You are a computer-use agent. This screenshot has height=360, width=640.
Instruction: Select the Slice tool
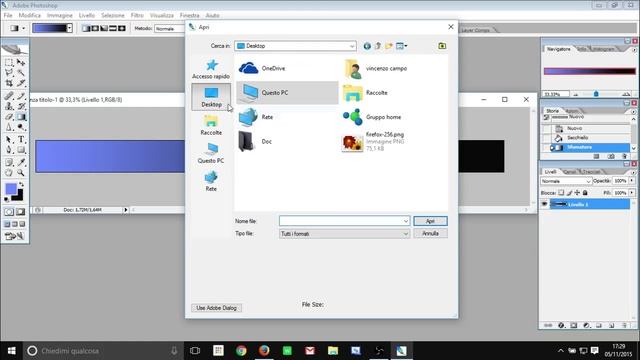[x=21, y=83]
